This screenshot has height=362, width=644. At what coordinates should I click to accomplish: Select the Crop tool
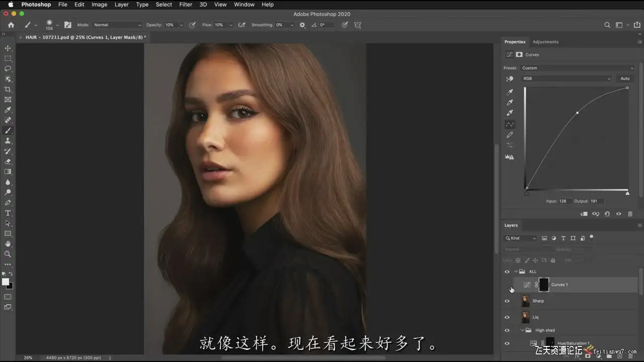tap(8, 89)
